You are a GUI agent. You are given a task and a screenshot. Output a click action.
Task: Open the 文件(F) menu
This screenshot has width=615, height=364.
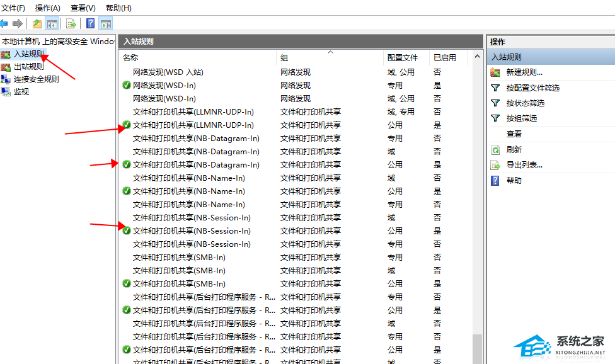point(13,8)
